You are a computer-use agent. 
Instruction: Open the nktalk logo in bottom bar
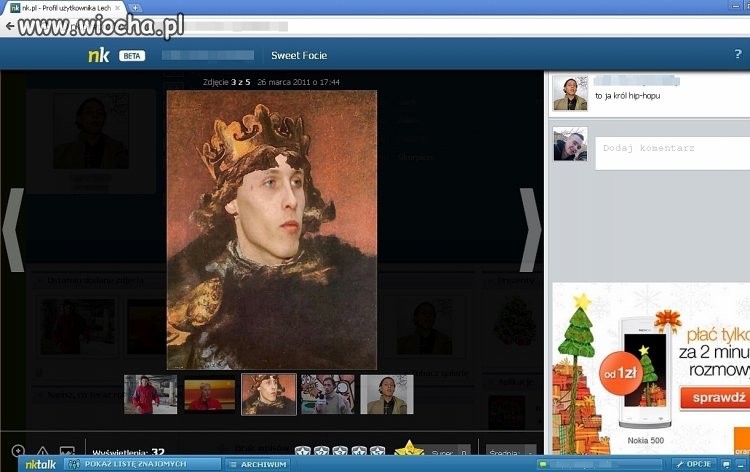pyautogui.click(x=41, y=464)
